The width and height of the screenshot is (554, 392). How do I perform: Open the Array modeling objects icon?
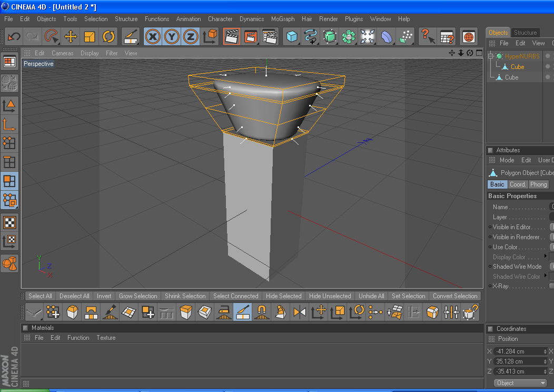pyautogui.click(x=349, y=36)
